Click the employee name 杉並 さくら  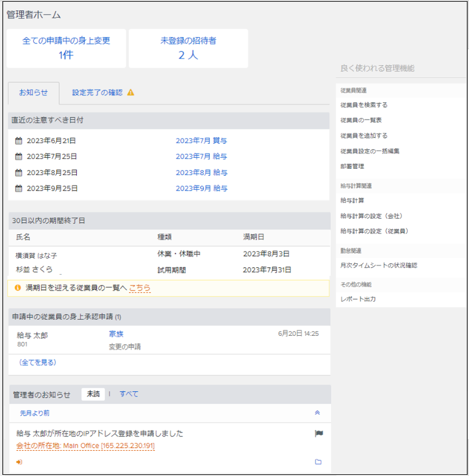pos(34,269)
